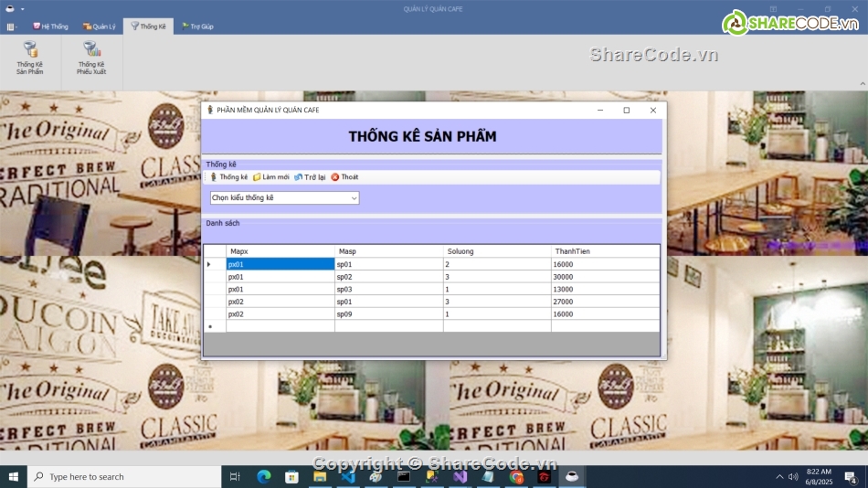
Task: Close the statistics dialog
Action: coord(653,111)
